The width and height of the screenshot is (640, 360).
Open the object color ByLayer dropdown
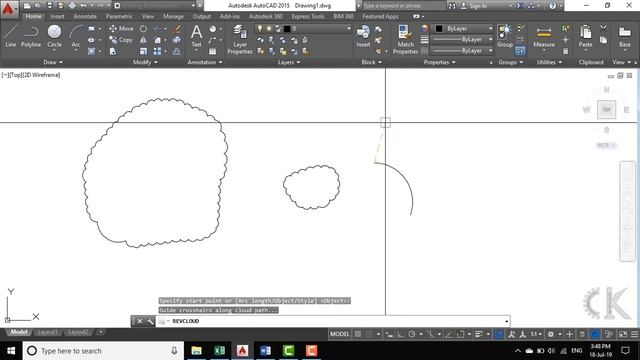point(463,29)
